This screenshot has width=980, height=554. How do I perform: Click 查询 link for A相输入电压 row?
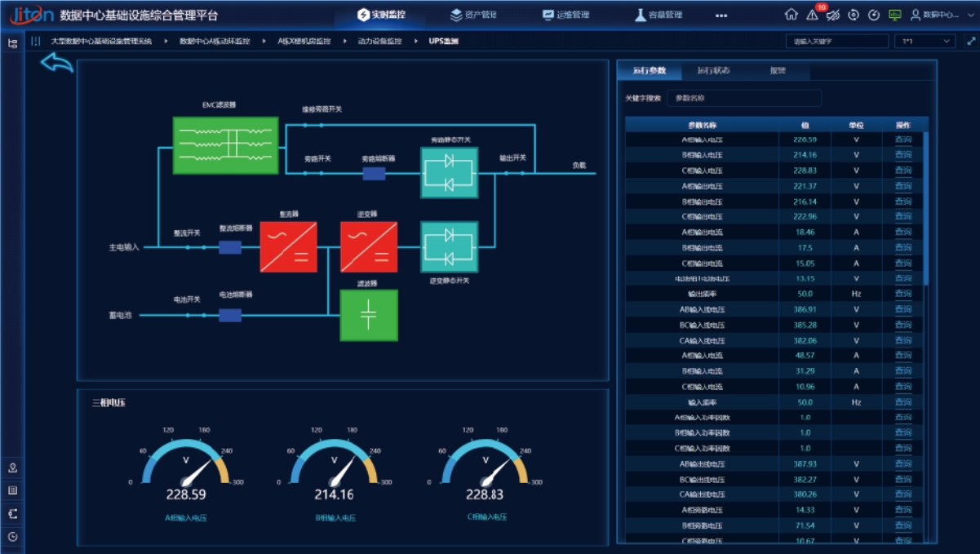(x=902, y=140)
